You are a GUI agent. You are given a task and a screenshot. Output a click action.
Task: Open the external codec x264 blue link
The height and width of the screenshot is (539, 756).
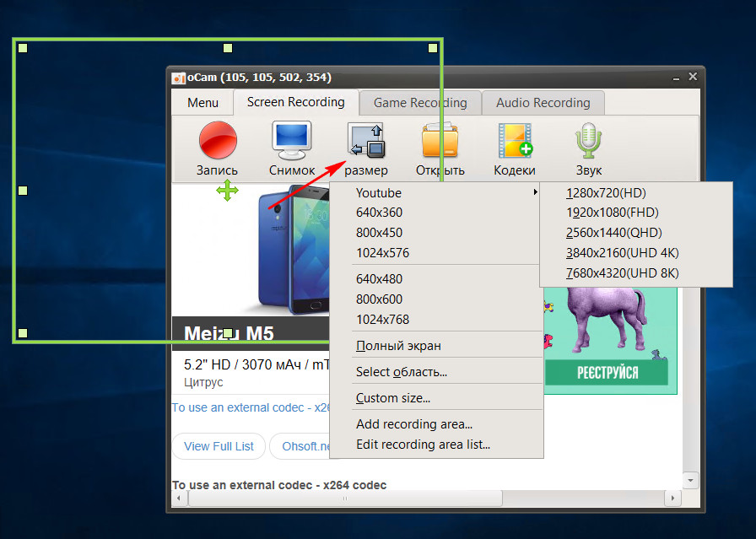pos(251,408)
